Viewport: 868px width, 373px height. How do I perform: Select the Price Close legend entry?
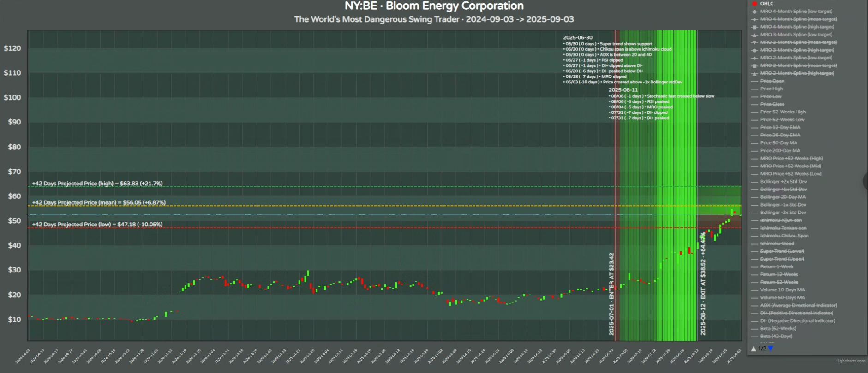[x=772, y=104]
